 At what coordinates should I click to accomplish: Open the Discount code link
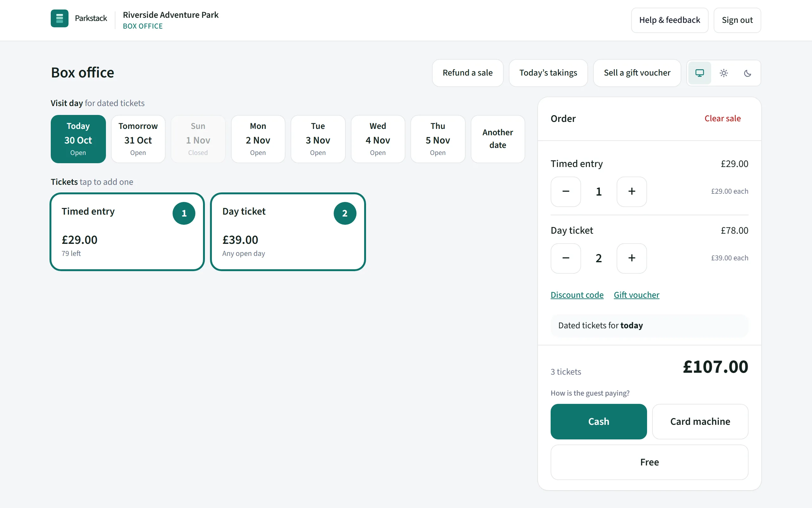(x=577, y=295)
